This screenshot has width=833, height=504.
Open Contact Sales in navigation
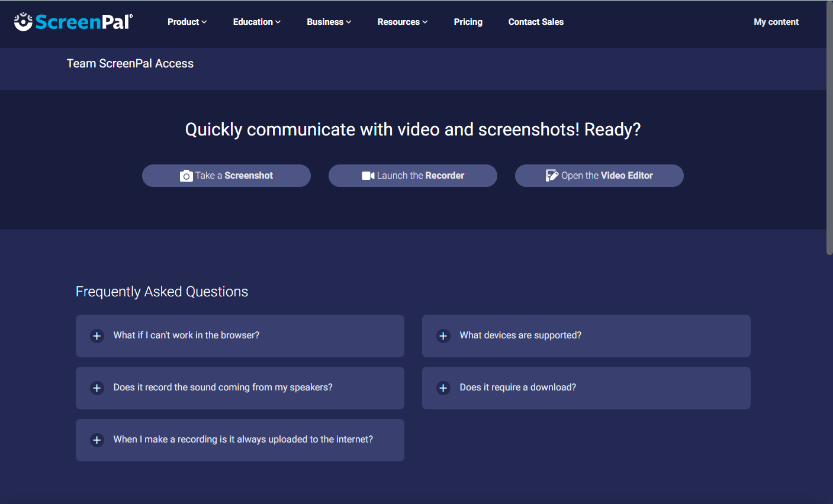(x=536, y=22)
